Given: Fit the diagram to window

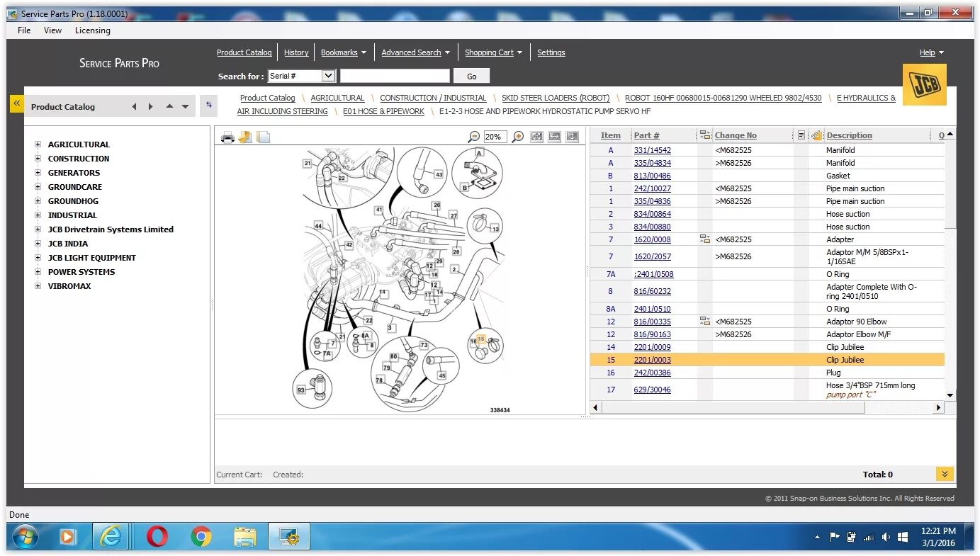Looking at the screenshot, I should tap(537, 137).
